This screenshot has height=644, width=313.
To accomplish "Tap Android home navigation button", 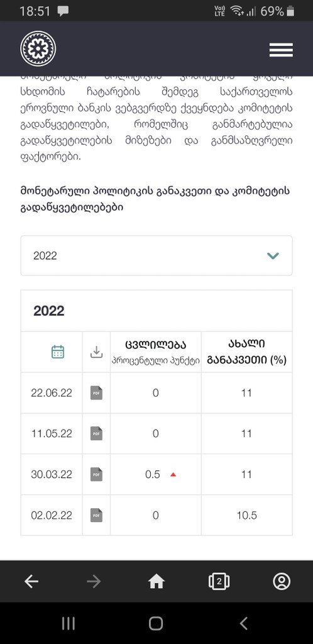I will 156,623.
